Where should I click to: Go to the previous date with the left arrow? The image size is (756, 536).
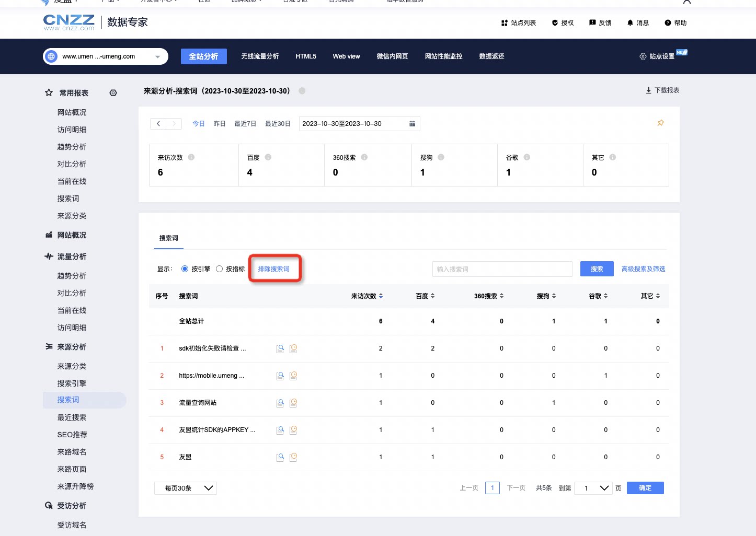click(158, 124)
